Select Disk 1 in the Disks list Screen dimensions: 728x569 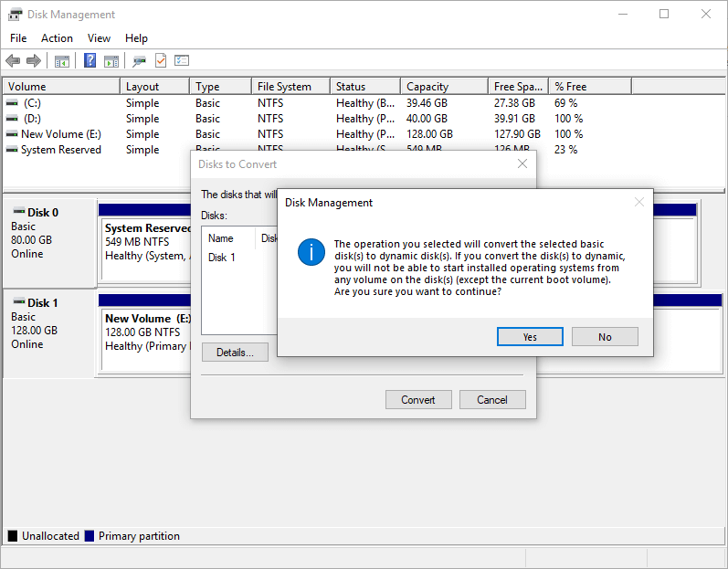[222, 258]
